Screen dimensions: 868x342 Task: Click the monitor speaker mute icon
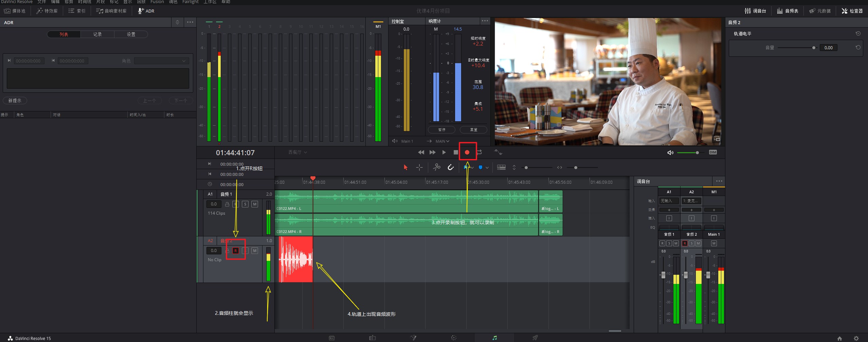(670, 152)
